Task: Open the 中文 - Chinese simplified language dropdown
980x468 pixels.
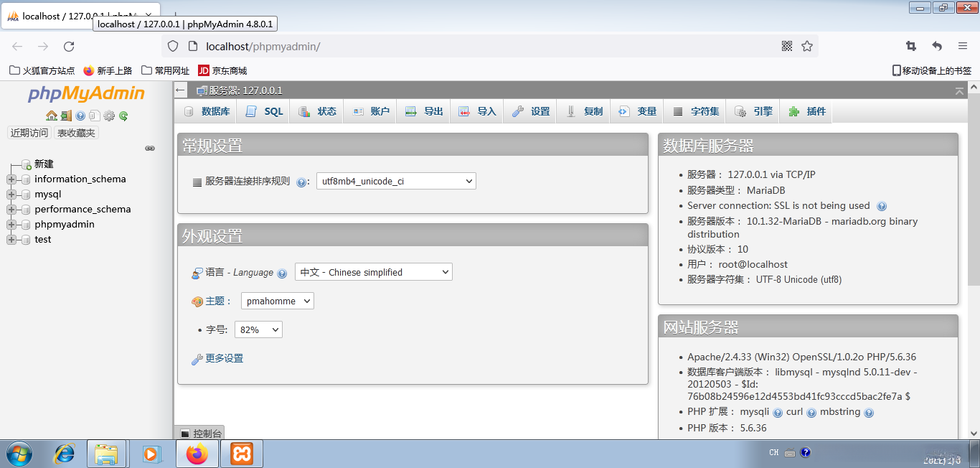Action: pyautogui.click(x=374, y=272)
